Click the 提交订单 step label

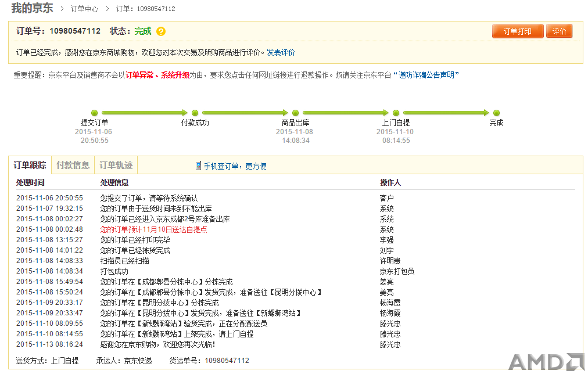95,123
